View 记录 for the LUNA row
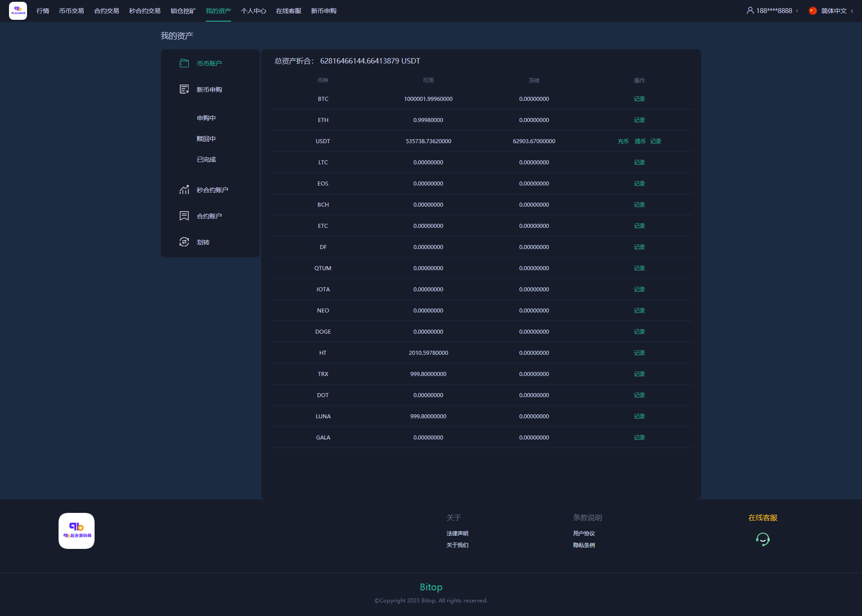Image resolution: width=862 pixels, height=616 pixels. click(640, 417)
